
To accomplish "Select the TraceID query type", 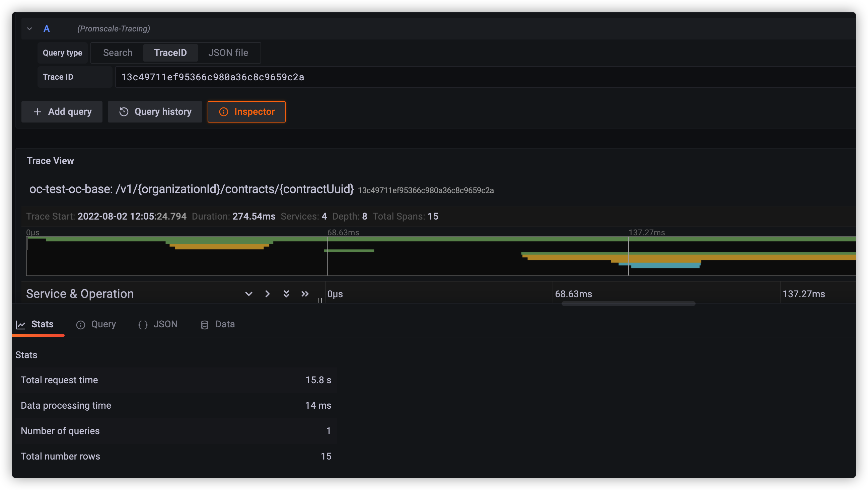I will (170, 53).
